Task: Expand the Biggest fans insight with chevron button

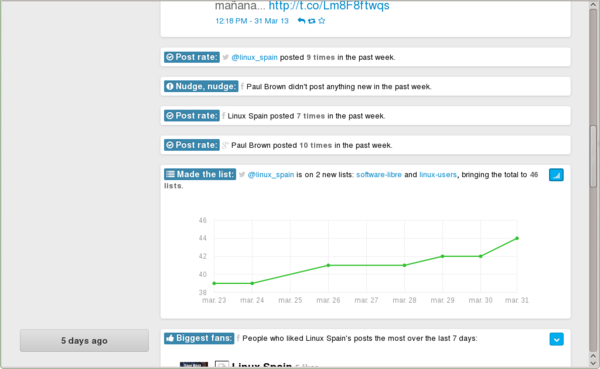Action: click(x=556, y=339)
